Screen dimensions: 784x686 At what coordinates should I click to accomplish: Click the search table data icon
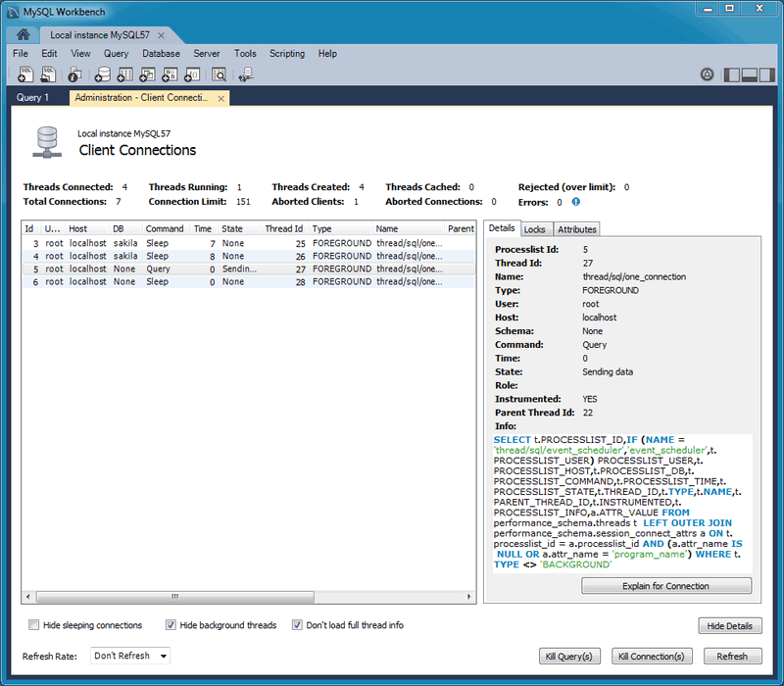pyautogui.click(x=219, y=74)
